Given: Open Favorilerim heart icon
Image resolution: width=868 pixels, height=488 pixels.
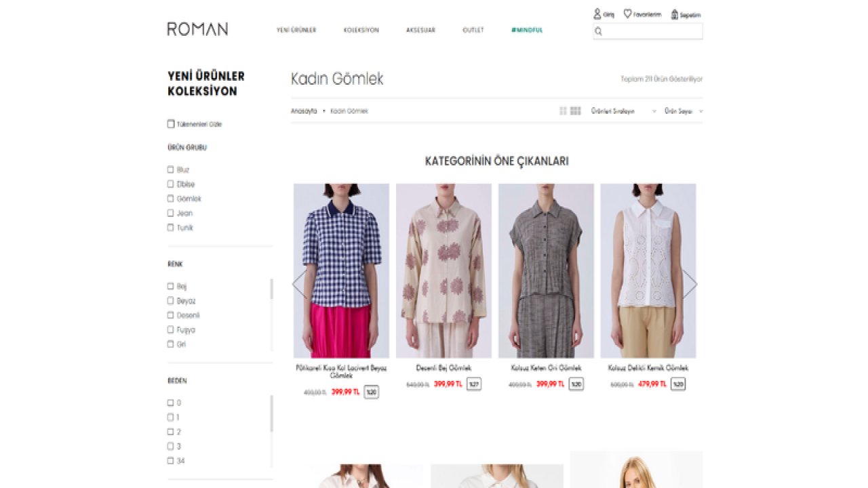Looking at the screenshot, I should tap(627, 14).
